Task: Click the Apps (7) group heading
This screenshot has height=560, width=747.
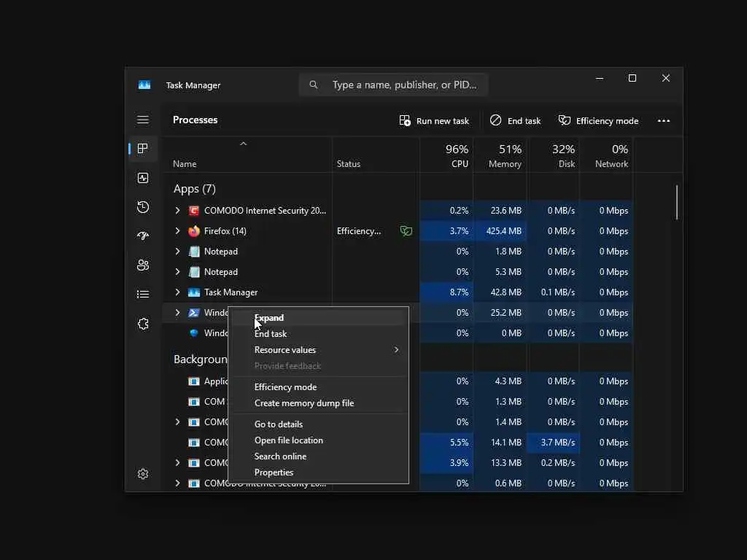Action: (x=194, y=189)
